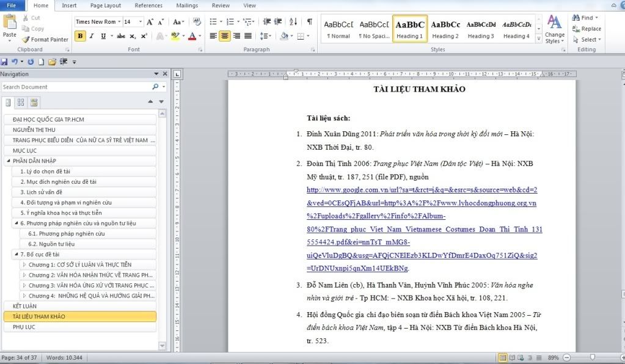Image resolution: width=625 pixels, height=364 pixels.
Task: Toggle Italic formatting
Action: 92,36
